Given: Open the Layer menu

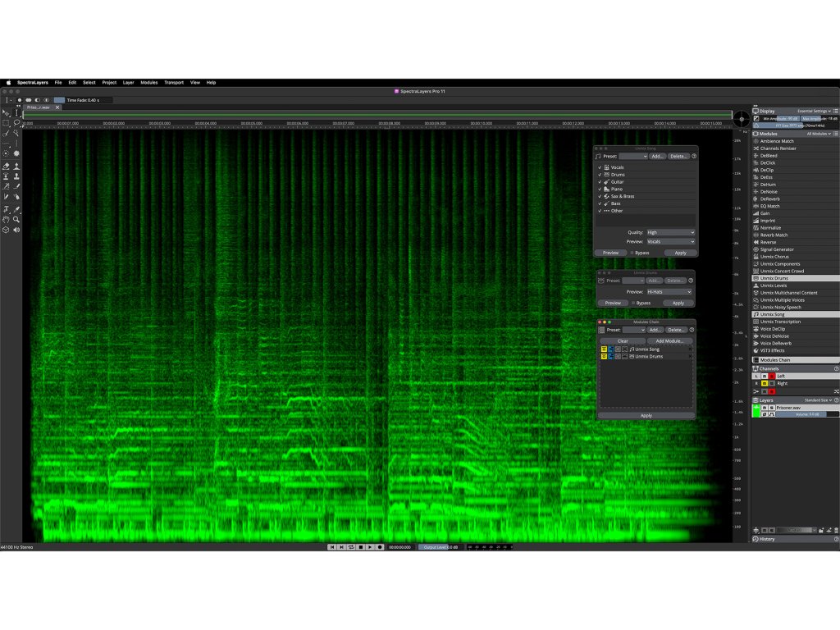Looking at the screenshot, I should (x=129, y=83).
